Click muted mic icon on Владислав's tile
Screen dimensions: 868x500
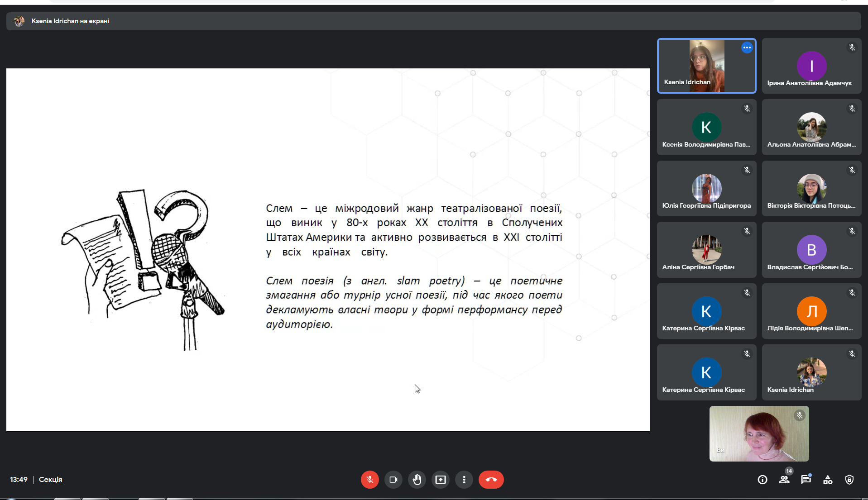pos(852,232)
